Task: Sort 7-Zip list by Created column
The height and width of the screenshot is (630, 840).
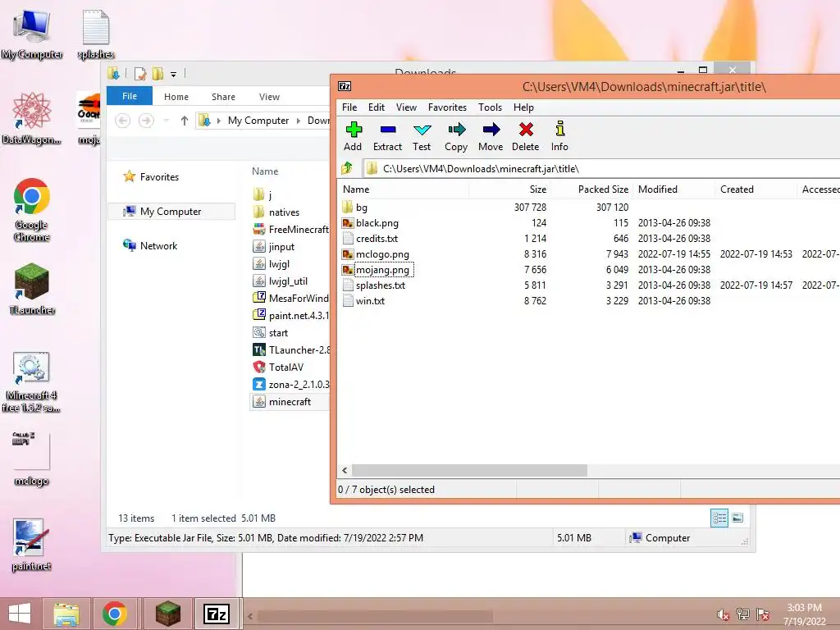Action: tap(756, 189)
